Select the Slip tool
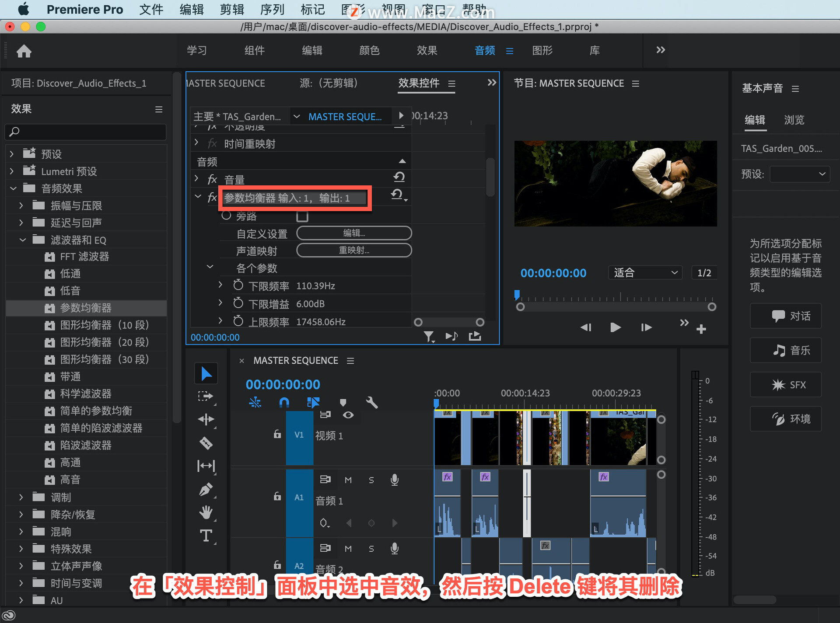 [206, 466]
